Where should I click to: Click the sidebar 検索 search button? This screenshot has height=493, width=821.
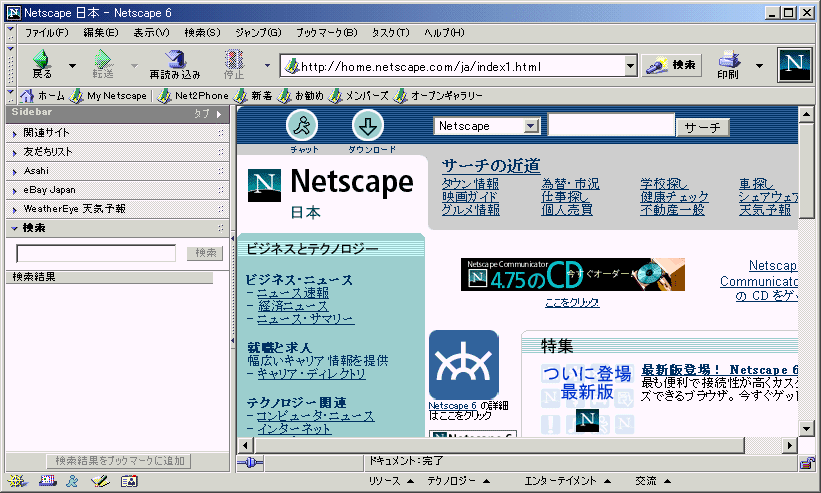[x=205, y=253]
